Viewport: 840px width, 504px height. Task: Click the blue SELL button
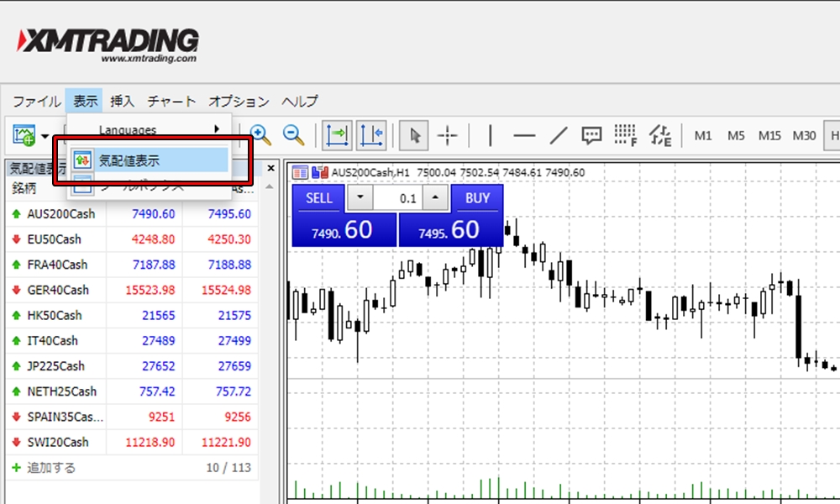(x=319, y=198)
